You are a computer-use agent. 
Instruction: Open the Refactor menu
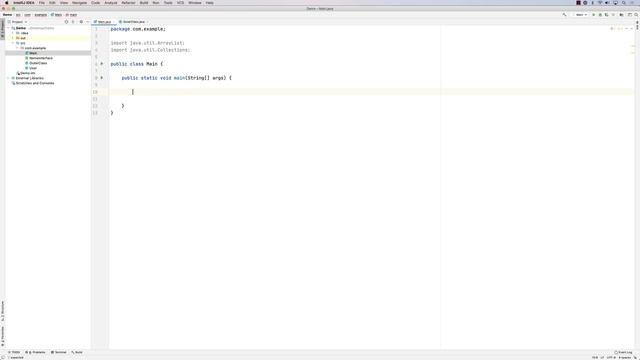click(128, 2)
